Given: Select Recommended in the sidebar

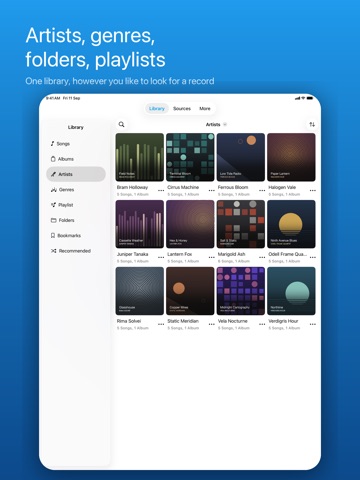Looking at the screenshot, I should [x=76, y=251].
